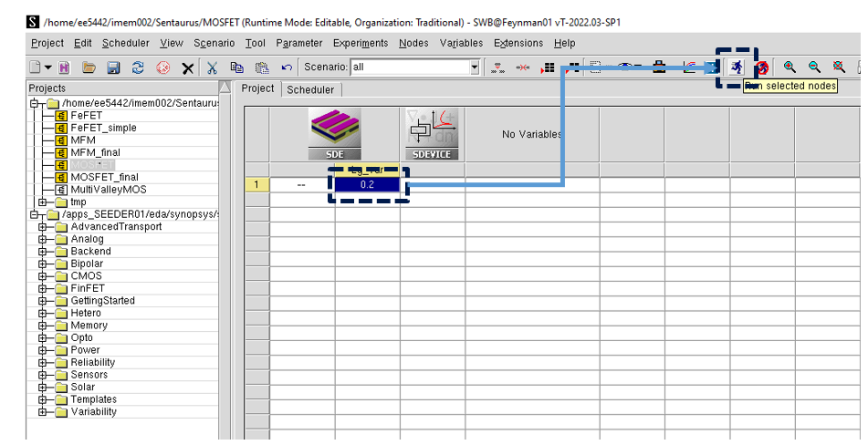Click the Run selected nodes icon
The height and width of the screenshot is (445, 868).
tap(737, 67)
